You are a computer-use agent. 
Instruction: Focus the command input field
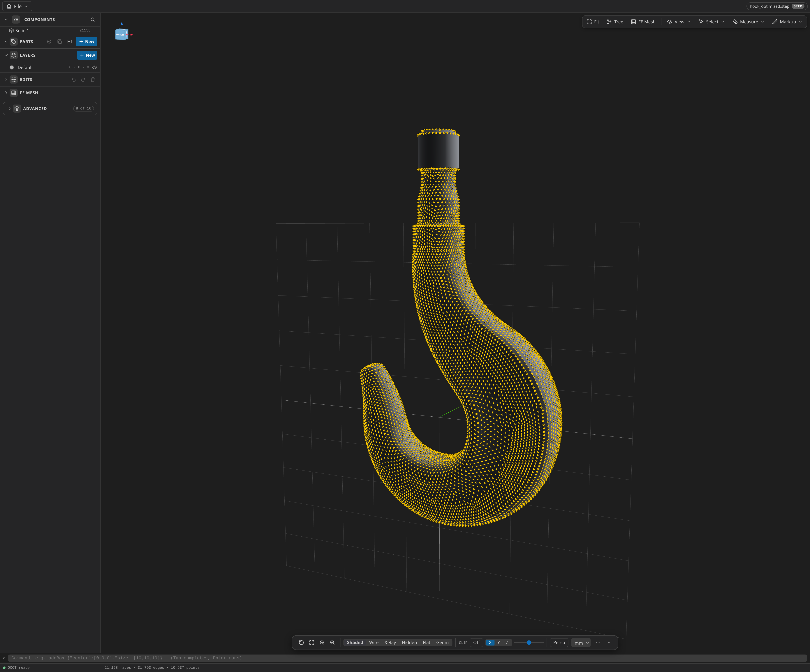pyautogui.click(x=407, y=658)
